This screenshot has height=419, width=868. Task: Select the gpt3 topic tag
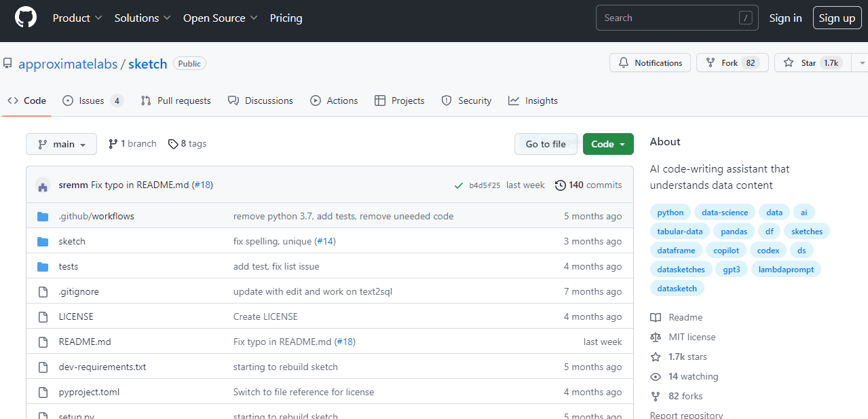[732, 270]
